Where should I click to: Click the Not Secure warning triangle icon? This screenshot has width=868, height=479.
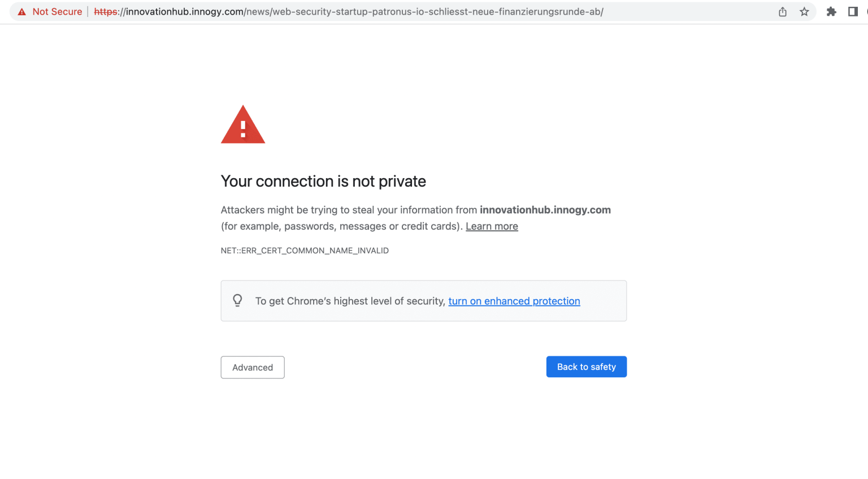pyautogui.click(x=22, y=12)
